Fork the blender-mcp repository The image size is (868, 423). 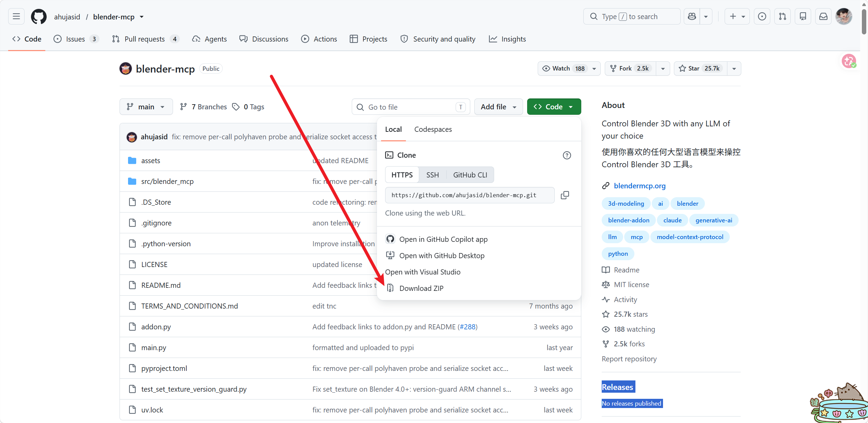pyautogui.click(x=630, y=68)
